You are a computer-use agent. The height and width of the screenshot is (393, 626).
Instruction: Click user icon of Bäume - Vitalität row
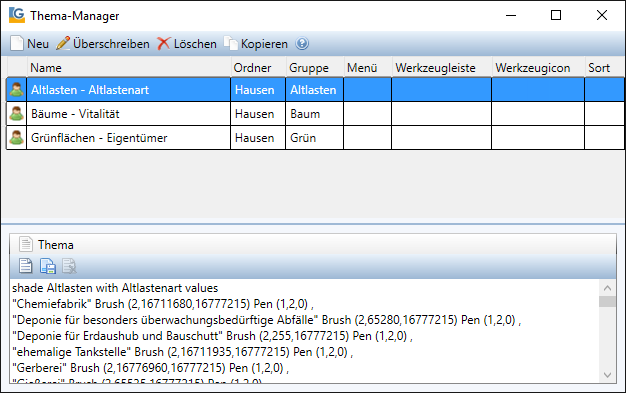coord(17,114)
